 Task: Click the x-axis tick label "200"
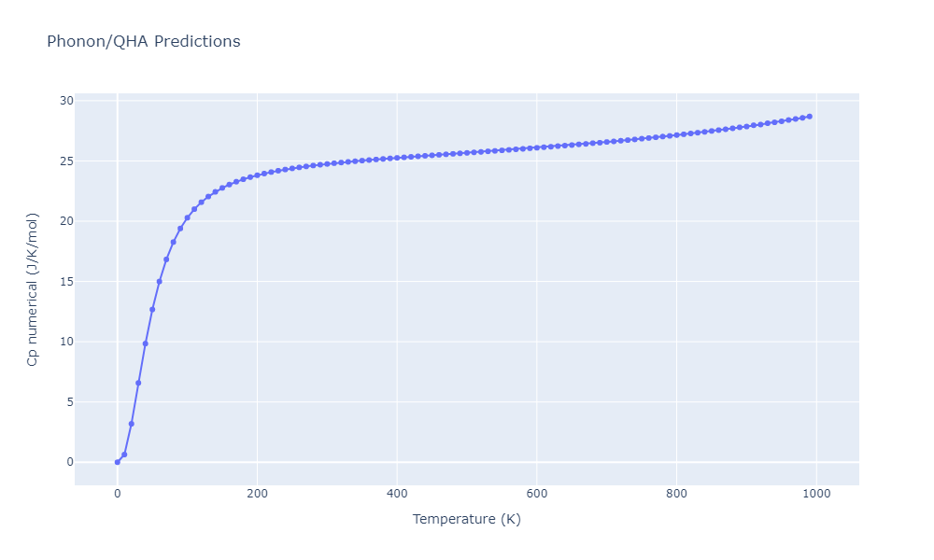(x=257, y=494)
